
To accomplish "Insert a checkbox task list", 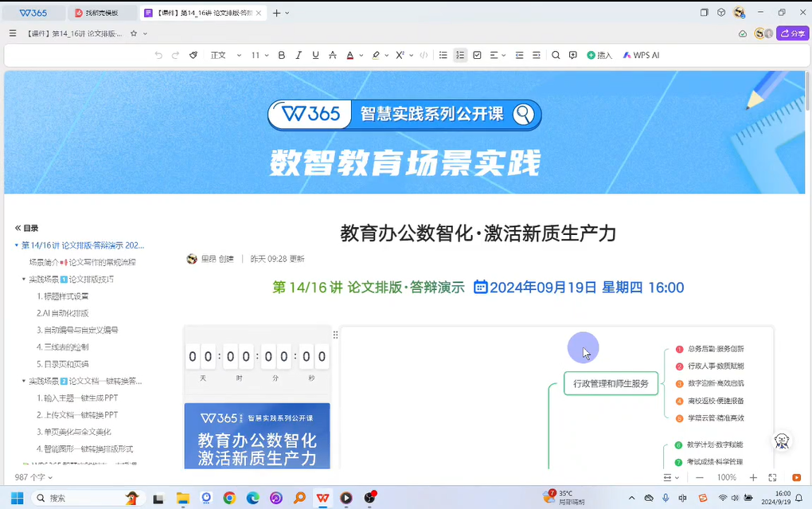I will pos(477,56).
